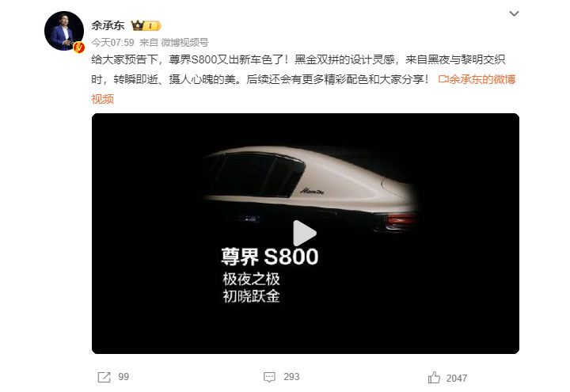Click the comment count 293
Viewport: 570px width, 392px height.
tap(291, 377)
